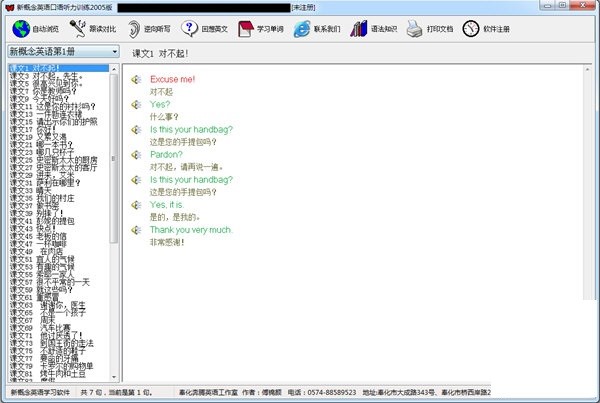The height and width of the screenshot is (403, 600).
Task: Play audio for 'Pardon?' line
Action: click(136, 155)
